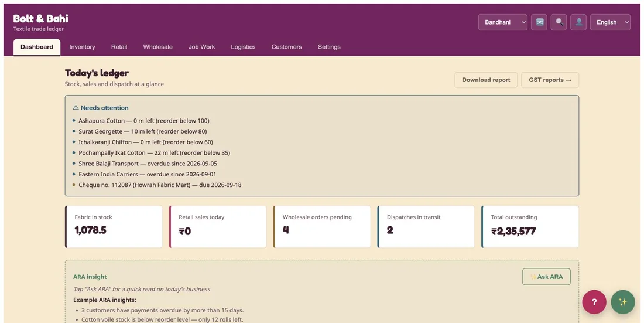Open the Total outstanding card
This screenshot has width=644, height=323.
(x=530, y=227)
